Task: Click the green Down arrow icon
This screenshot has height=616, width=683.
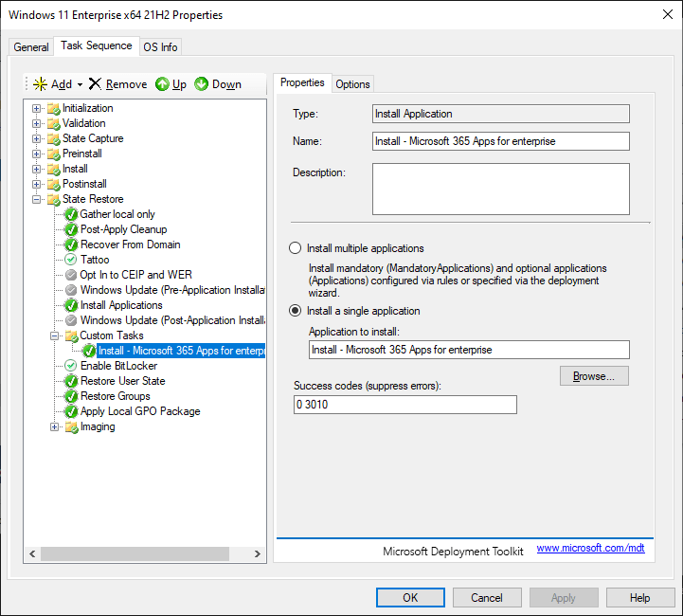Action: click(201, 84)
